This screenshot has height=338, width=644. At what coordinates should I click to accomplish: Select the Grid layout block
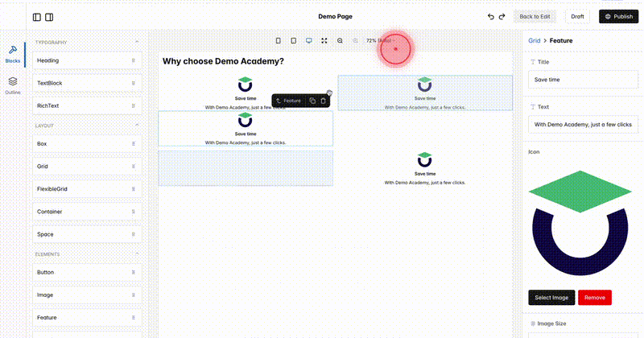click(87, 167)
